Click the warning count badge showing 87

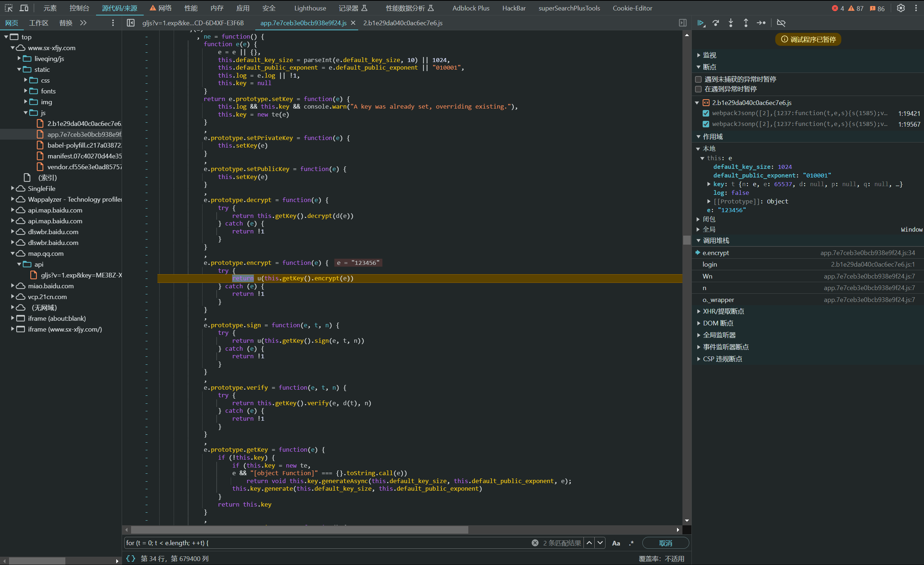[x=856, y=8]
